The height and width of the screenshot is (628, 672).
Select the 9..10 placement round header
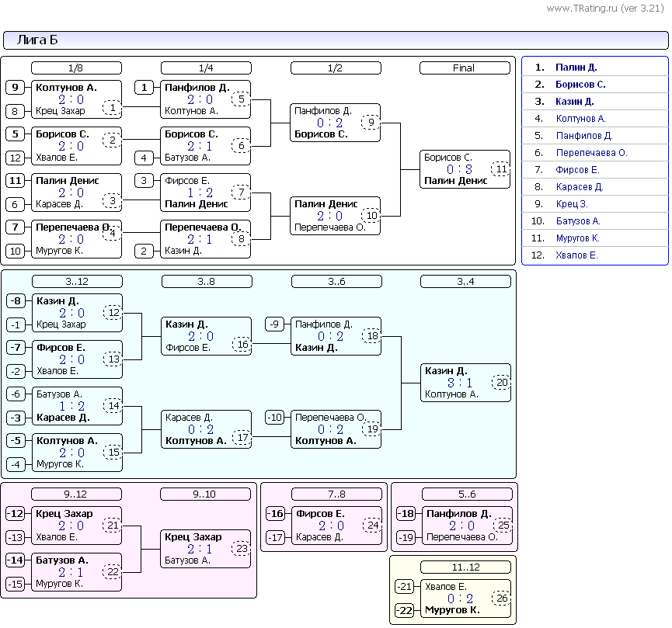click(x=205, y=494)
